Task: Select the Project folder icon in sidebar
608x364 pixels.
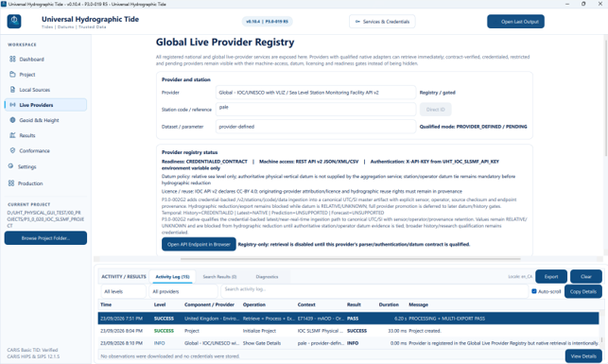Action: [x=12, y=74]
